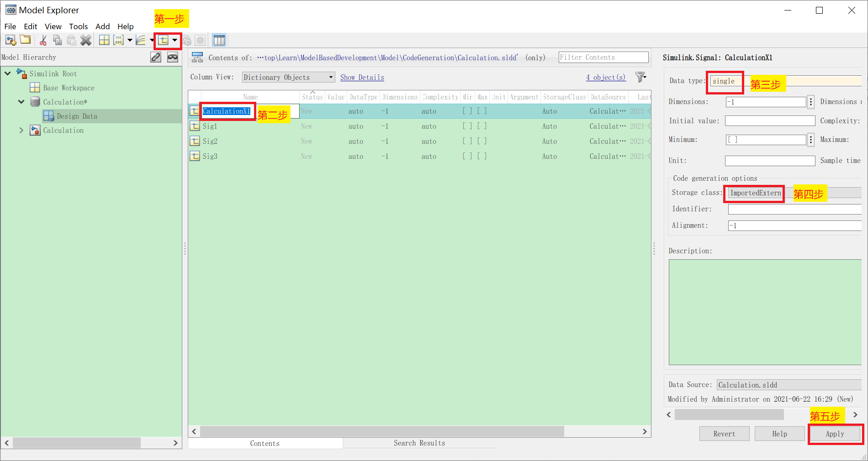
Task: Open the Edit menu
Action: 31,26
